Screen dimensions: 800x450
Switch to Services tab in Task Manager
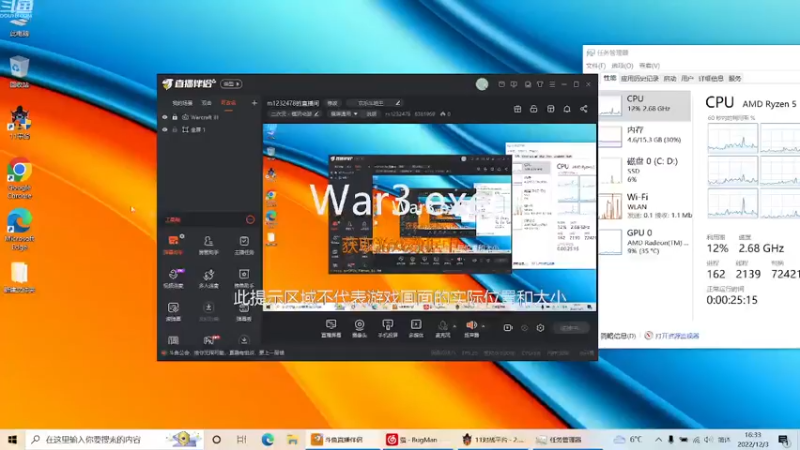point(735,79)
